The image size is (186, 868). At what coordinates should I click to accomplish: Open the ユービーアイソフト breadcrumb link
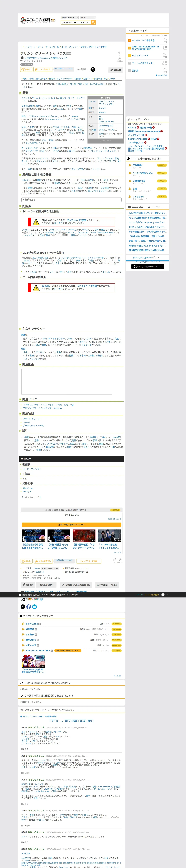70,47
